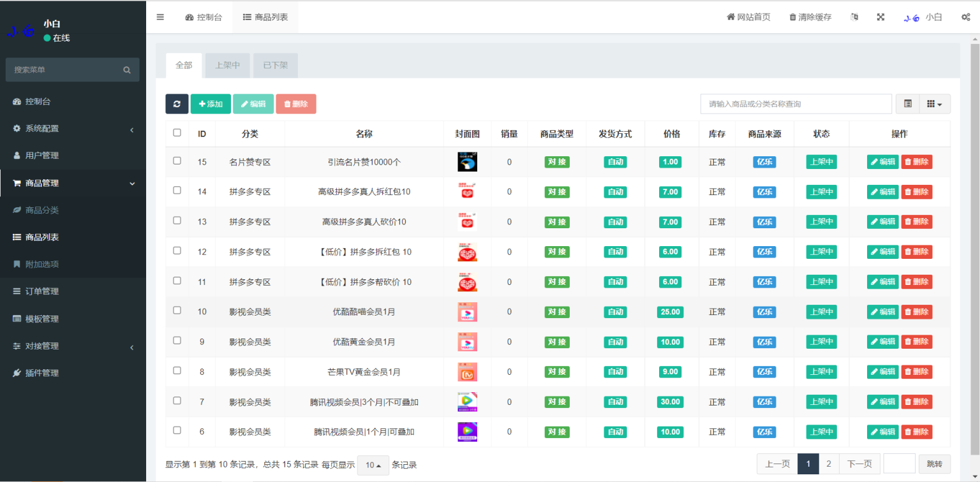Viewport: 980px width, 482px height.
Task: Open the language switcher icon
Action: tap(854, 17)
